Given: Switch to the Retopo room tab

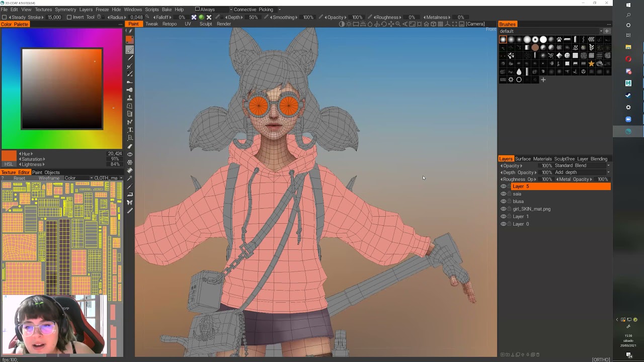Looking at the screenshot, I should click(170, 24).
